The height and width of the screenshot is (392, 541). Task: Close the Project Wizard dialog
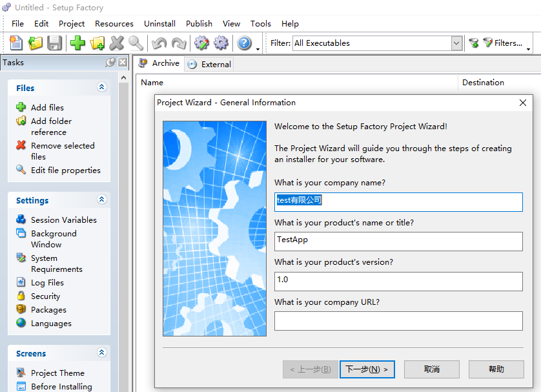(x=523, y=103)
